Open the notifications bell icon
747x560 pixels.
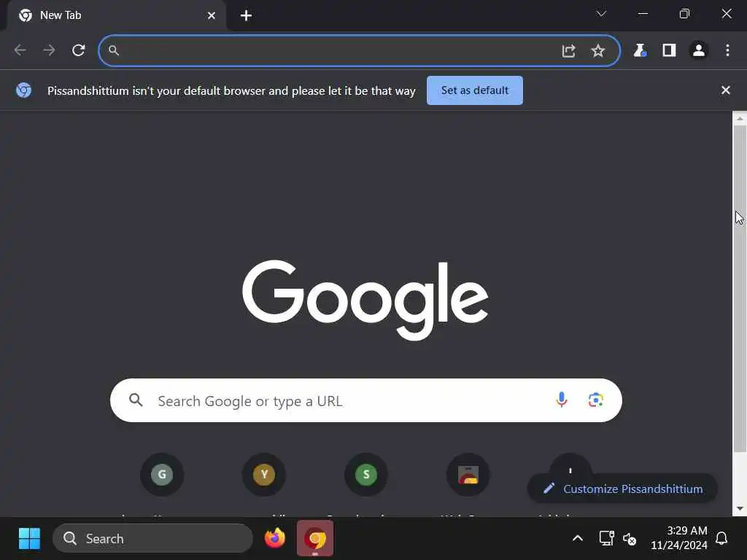pos(721,539)
